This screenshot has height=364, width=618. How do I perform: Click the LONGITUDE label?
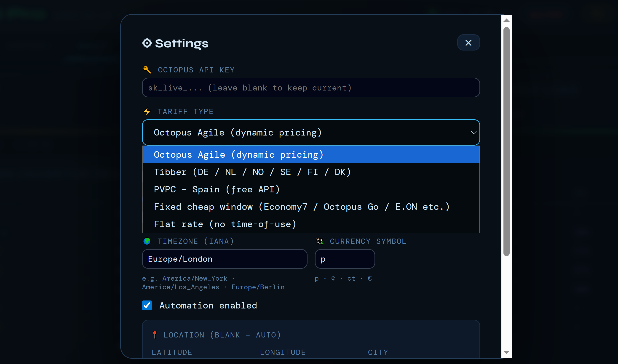click(283, 353)
